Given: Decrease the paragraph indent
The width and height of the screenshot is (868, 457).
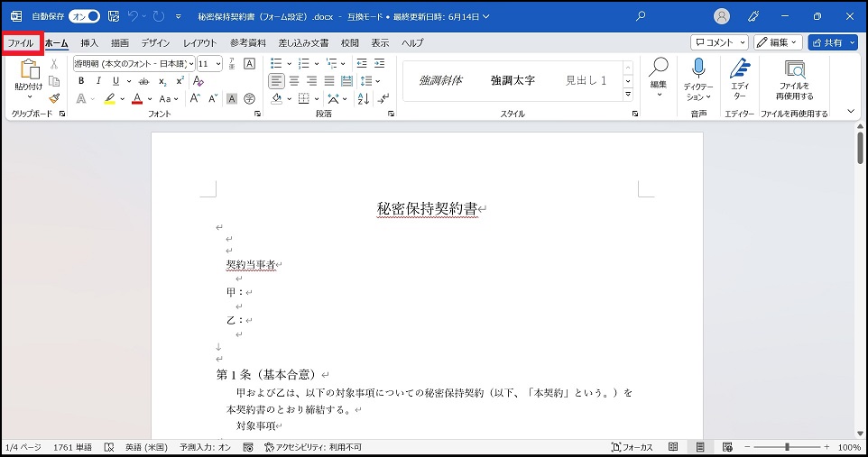Looking at the screenshot, I should [362, 64].
